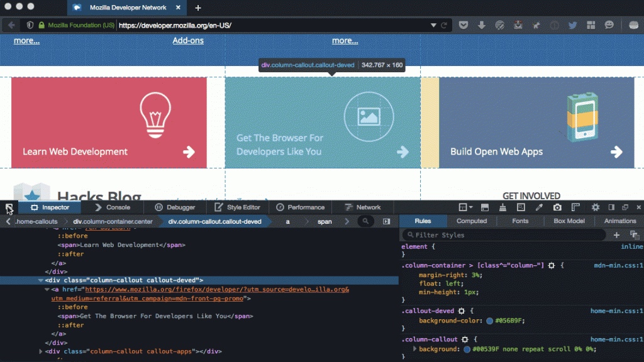The height and width of the screenshot is (362, 644).
Task: Focus the Filter Styles search field
Action: pos(504,235)
